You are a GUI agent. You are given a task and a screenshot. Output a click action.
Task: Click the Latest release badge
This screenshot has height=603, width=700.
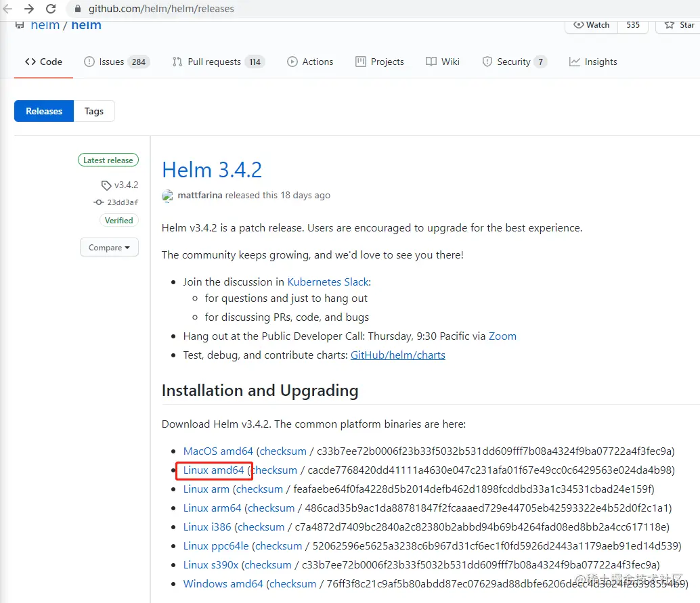tap(108, 160)
